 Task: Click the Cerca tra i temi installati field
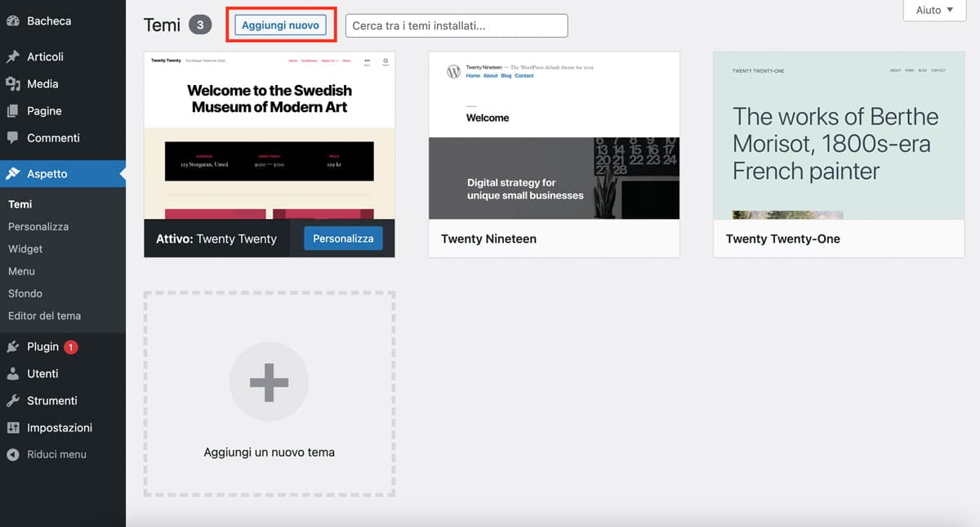457,25
